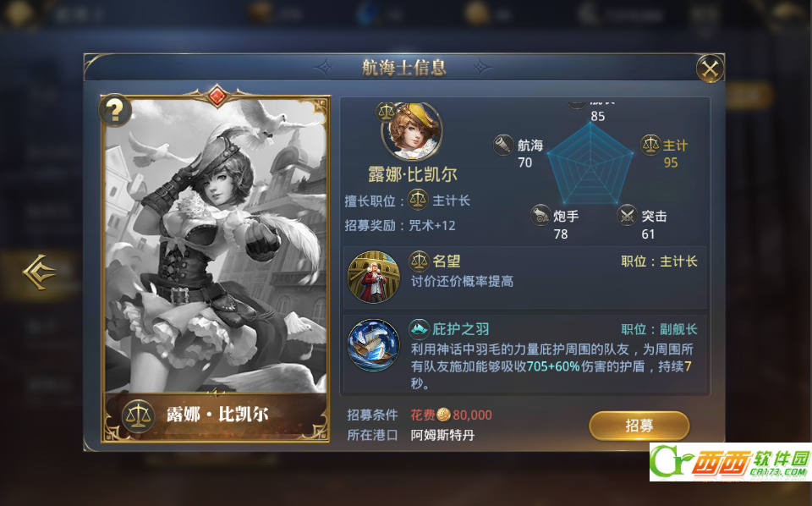The width and height of the screenshot is (812, 506).
Task: Click the 突击 crossed swords icon
Action: tap(627, 215)
